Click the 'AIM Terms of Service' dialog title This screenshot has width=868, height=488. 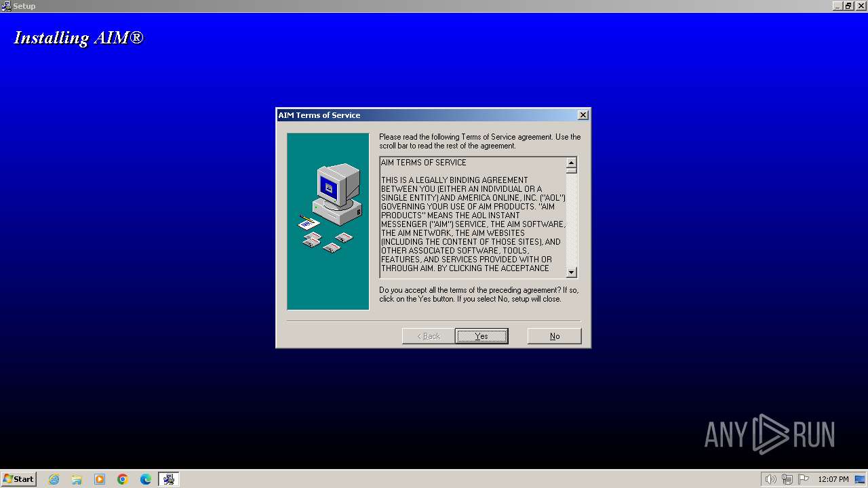point(319,115)
